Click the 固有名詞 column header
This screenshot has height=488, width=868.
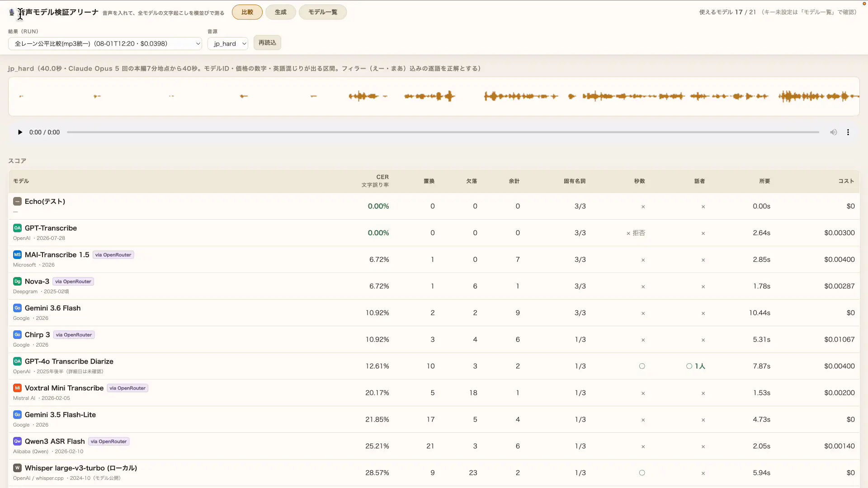click(x=575, y=181)
